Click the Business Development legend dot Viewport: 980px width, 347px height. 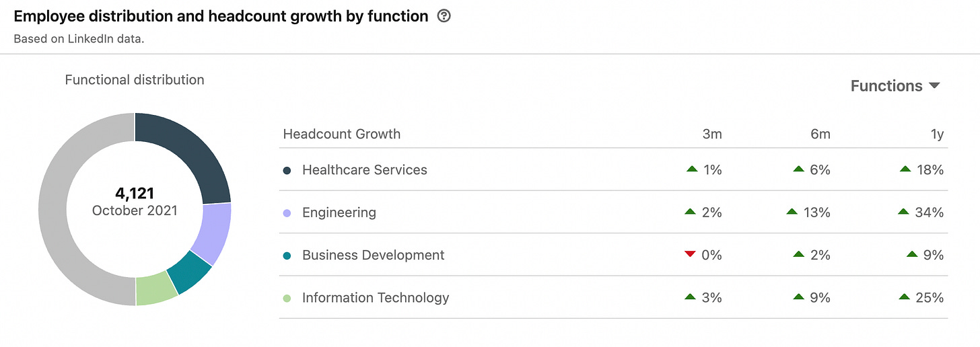click(x=287, y=256)
